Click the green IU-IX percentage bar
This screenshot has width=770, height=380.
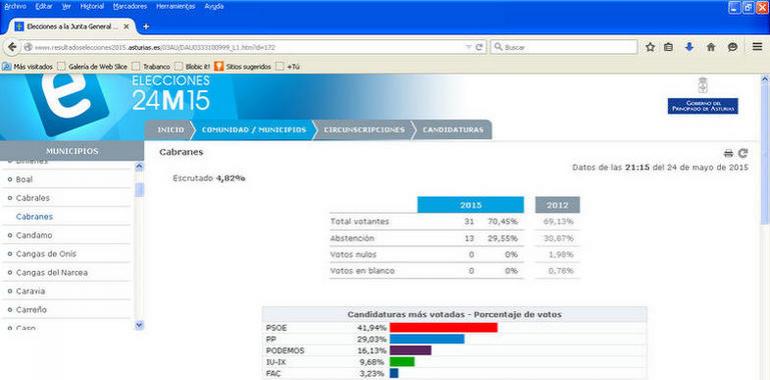(402, 362)
